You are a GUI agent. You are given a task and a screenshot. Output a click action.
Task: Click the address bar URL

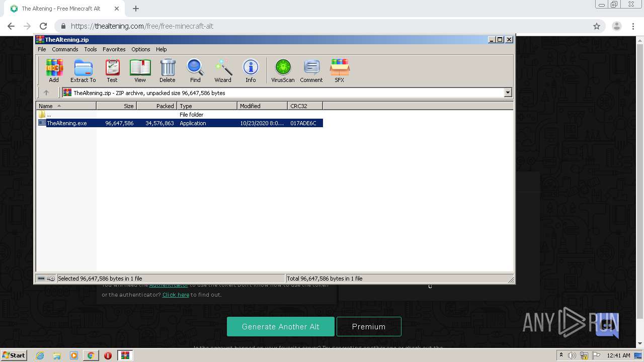pyautogui.click(x=142, y=26)
